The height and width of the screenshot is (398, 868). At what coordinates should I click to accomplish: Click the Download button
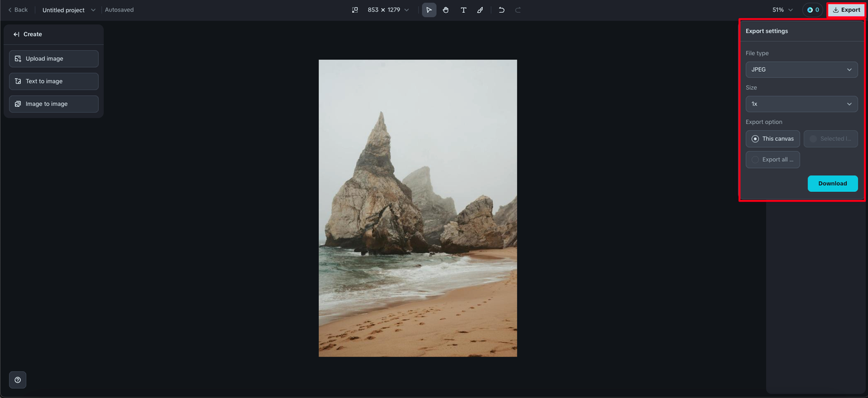tap(832, 184)
